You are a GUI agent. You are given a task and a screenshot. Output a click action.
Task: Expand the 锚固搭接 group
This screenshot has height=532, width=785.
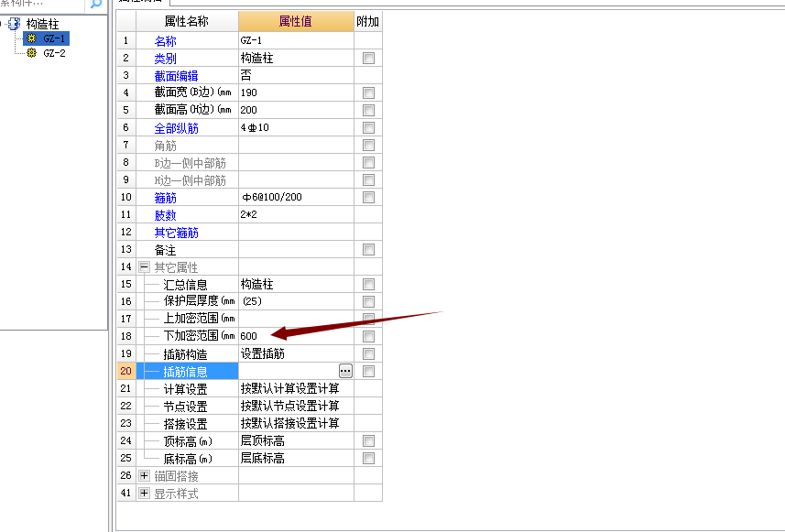pyautogui.click(x=144, y=475)
